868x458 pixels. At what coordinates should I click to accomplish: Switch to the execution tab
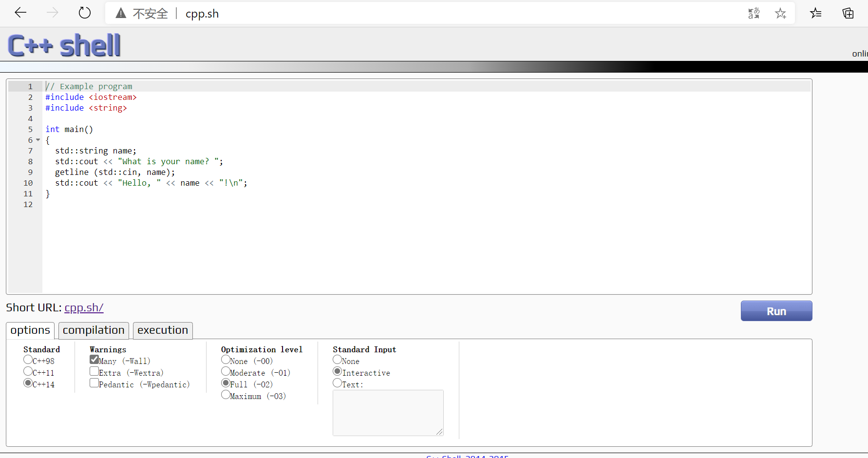163,330
